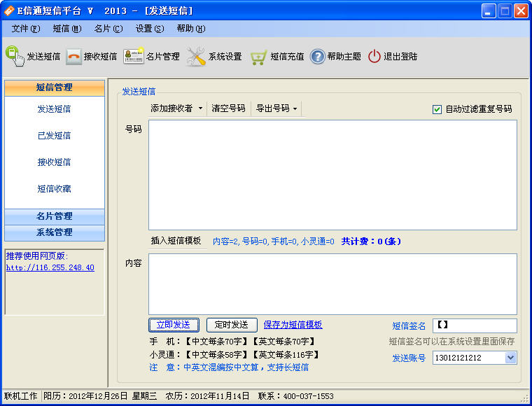Click the 插入短信模板 button
The width and height of the screenshot is (532, 406).
[x=176, y=241]
